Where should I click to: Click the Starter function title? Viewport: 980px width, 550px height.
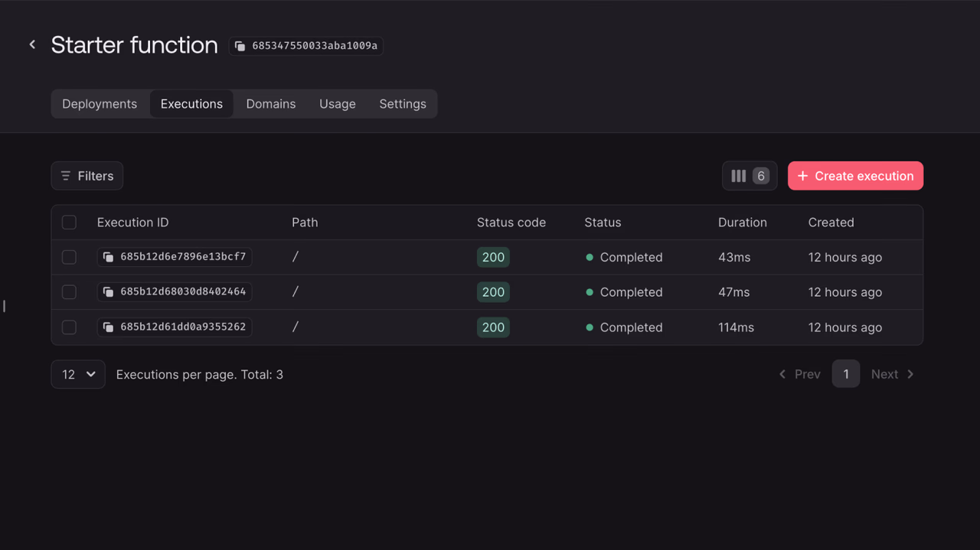pyautogui.click(x=135, y=45)
